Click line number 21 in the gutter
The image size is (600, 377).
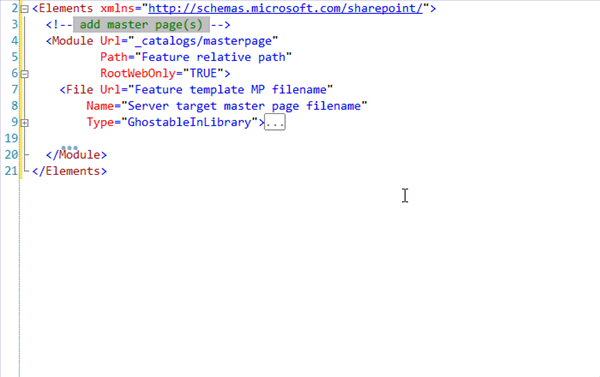11,171
